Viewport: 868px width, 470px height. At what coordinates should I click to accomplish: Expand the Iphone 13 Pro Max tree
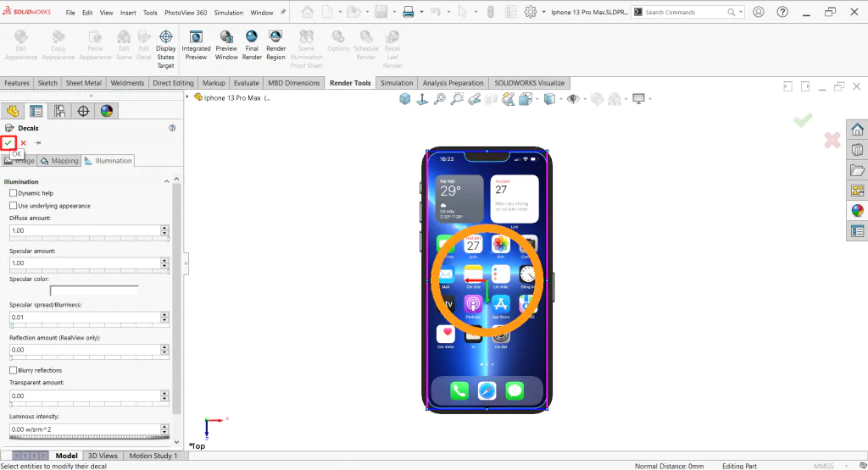(x=187, y=97)
